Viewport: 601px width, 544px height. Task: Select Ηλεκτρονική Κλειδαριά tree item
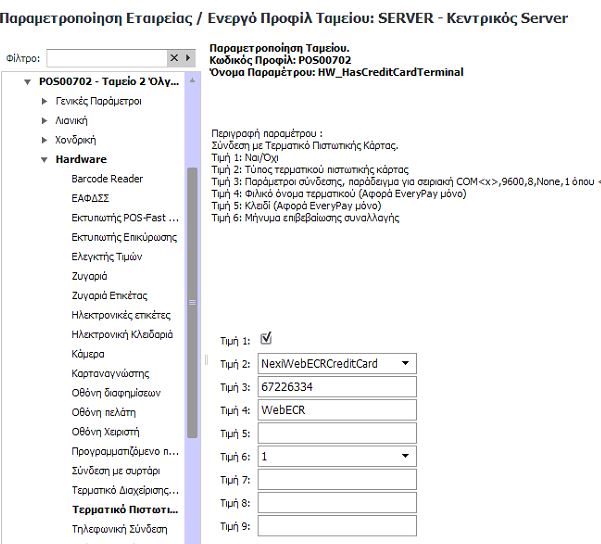[x=121, y=334]
